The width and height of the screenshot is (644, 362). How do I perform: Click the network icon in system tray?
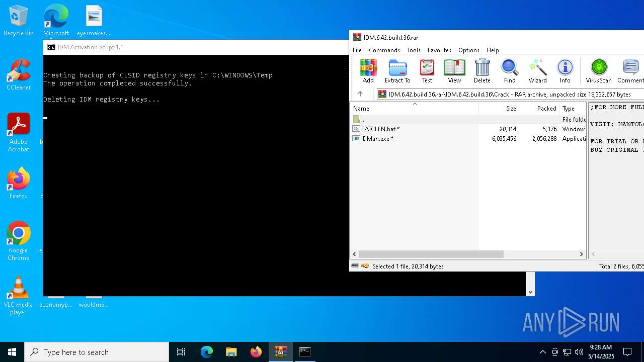(x=567, y=352)
